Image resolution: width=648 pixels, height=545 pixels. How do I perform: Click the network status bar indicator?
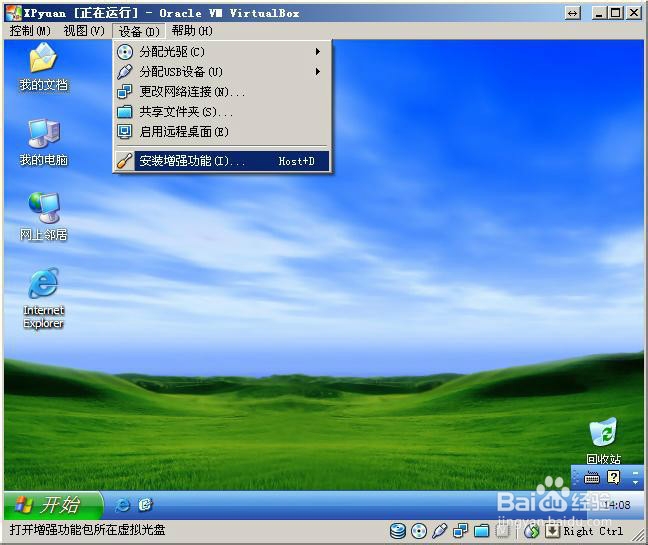(x=460, y=531)
